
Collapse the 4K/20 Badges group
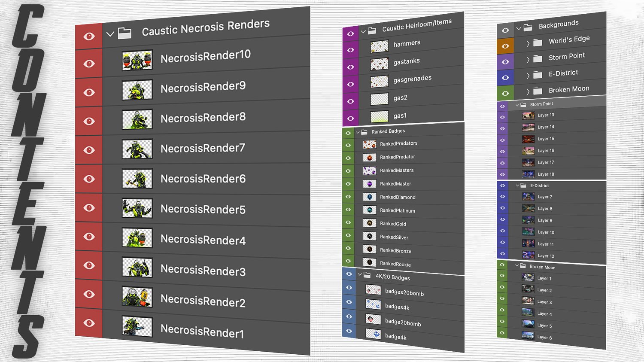[360, 274]
